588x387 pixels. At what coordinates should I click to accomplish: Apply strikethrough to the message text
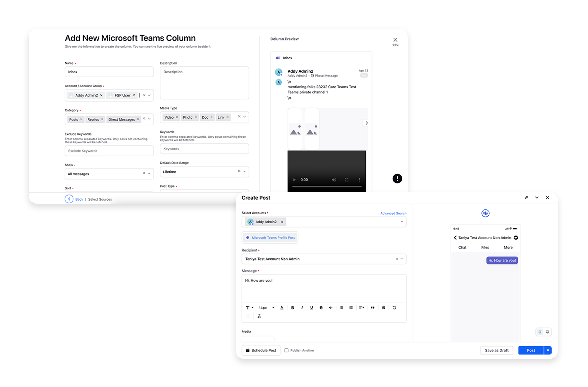point(321,308)
